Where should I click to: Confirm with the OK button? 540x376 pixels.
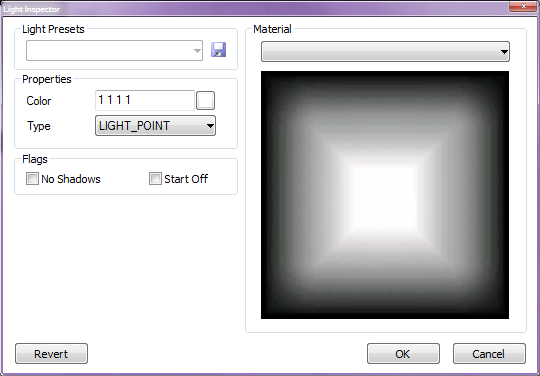(x=403, y=354)
